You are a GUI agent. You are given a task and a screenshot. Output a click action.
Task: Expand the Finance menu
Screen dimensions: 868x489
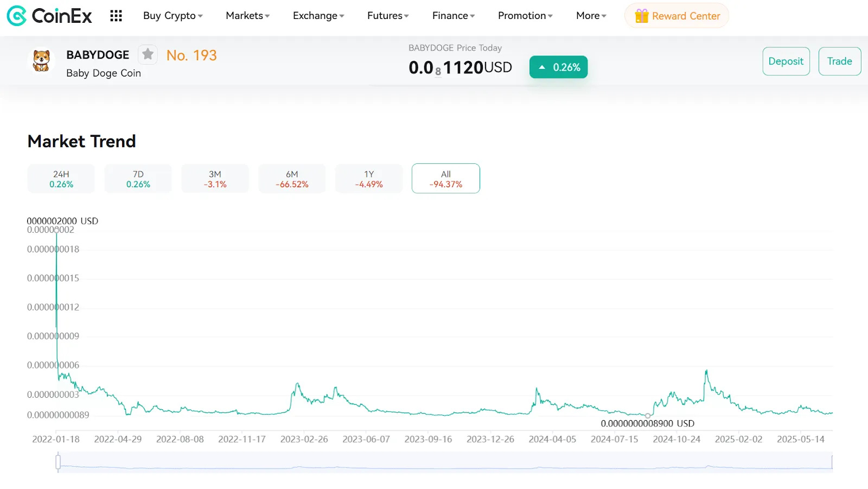pos(454,16)
